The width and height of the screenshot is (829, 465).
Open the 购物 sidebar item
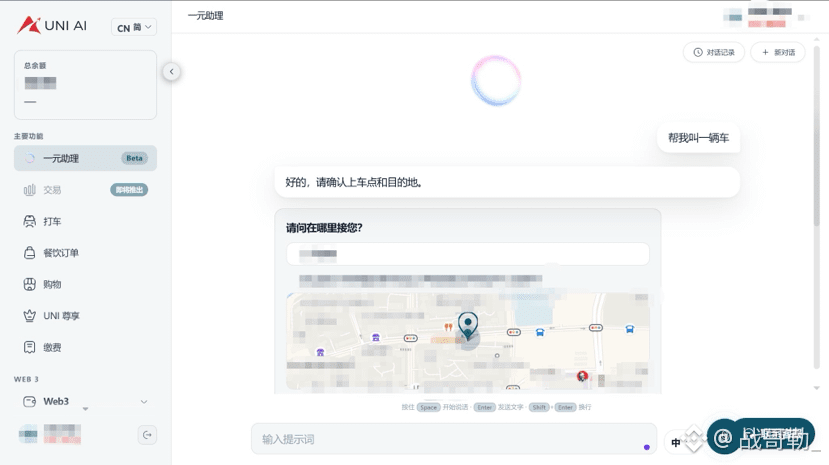pos(85,284)
